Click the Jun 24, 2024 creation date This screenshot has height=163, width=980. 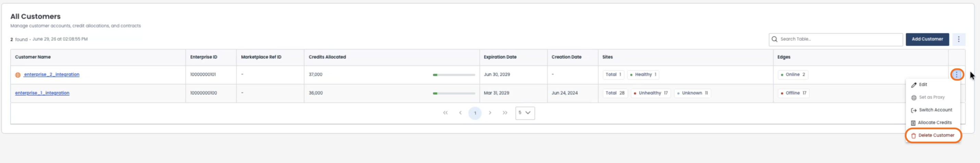pyautogui.click(x=565, y=93)
